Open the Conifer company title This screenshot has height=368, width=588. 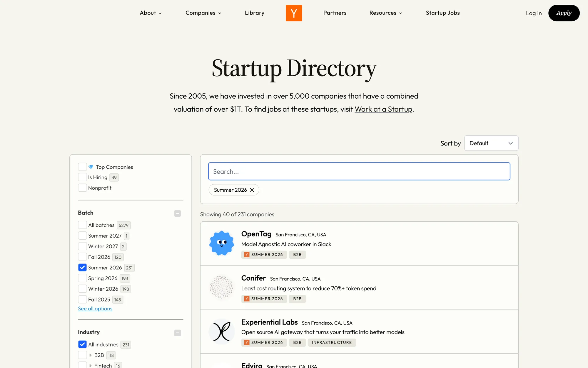click(253, 278)
